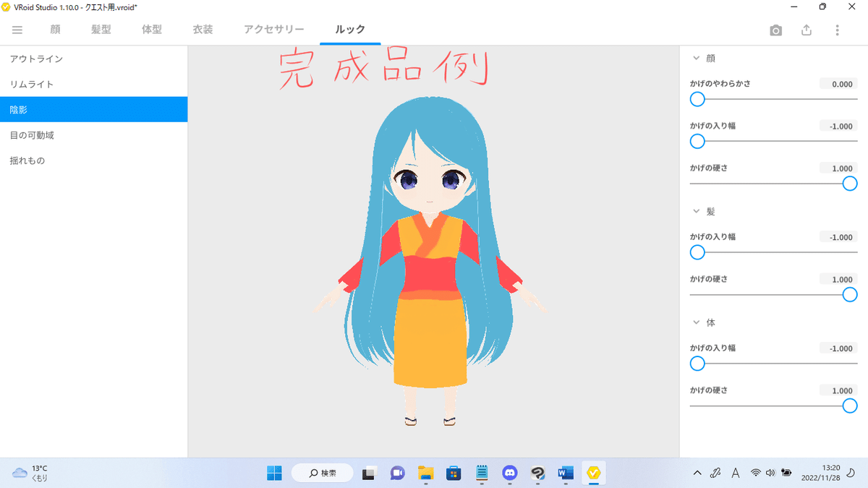Open the hamburger menu in VRoid Studio
Viewport: 868px width, 488px height.
pyautogui.click(x=17, y=30)
